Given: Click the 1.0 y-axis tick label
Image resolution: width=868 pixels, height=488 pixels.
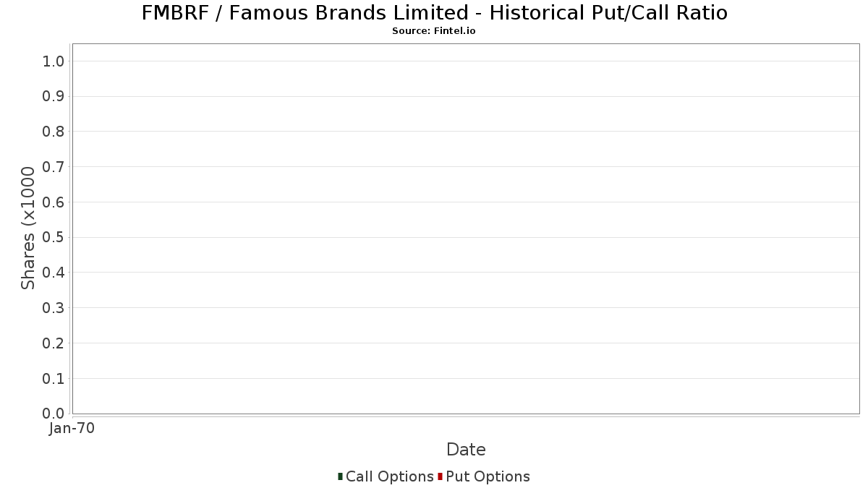Looking at the screenshot, I should 54,61.
